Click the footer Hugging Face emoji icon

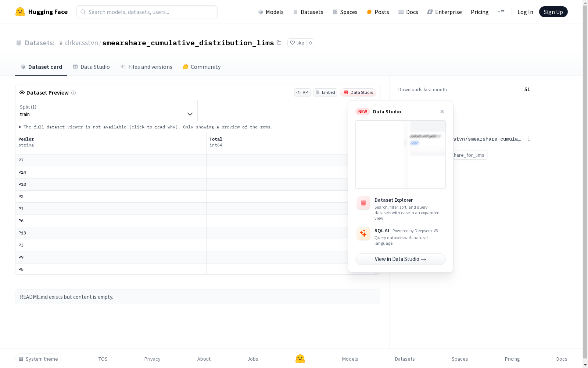(x=300, y=359)
